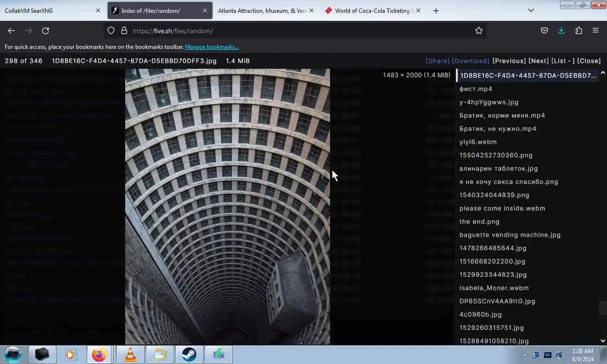Open я не хочу секса спасибо.png entry
This screenshot has width=607, height=364.
pos(509,182)
